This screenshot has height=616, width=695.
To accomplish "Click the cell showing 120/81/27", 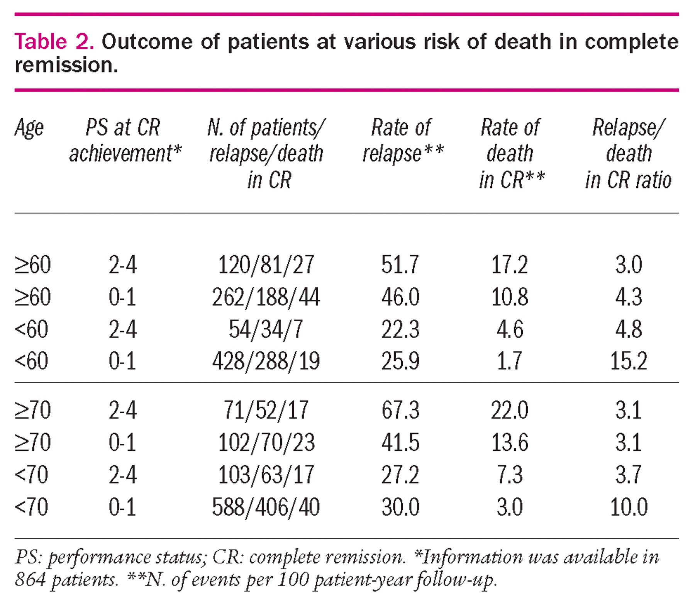I will click(266, 265).
